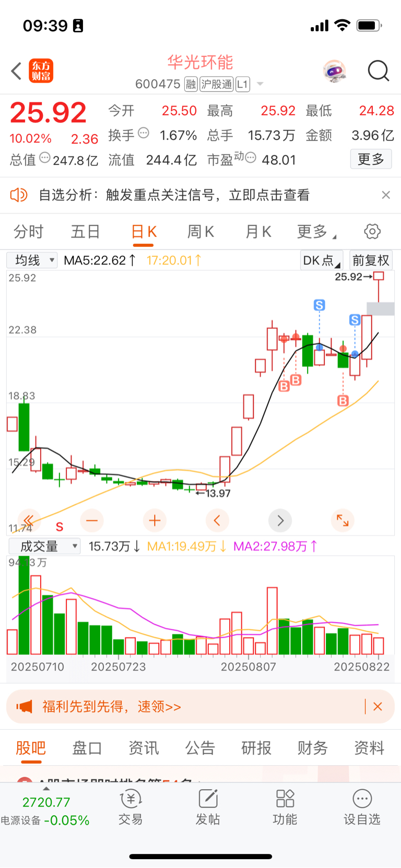401x868 pixels.
Task: Open the robot assistant avatar
Action: (x=334, y=71)
